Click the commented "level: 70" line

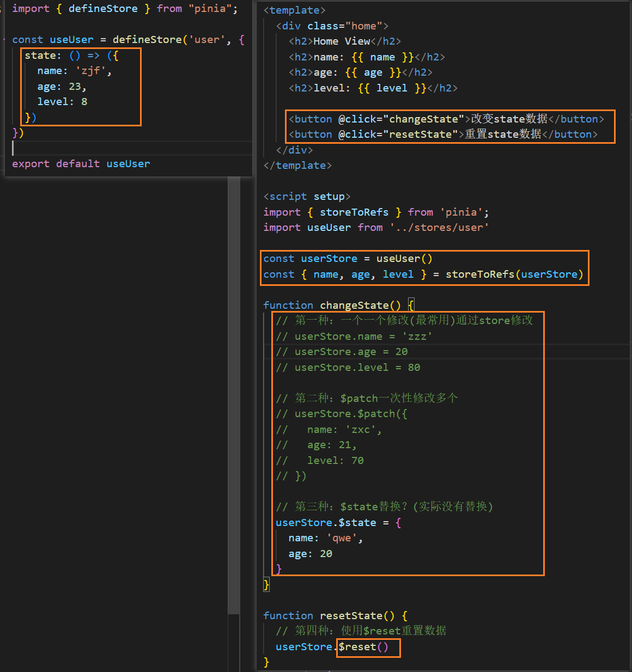(x=320, y=461)
